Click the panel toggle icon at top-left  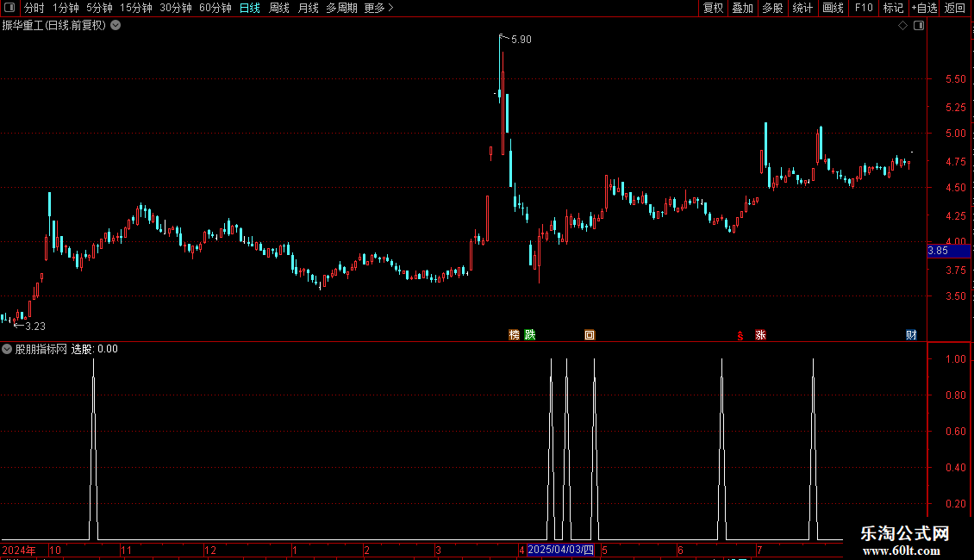(x=9, y=8)
